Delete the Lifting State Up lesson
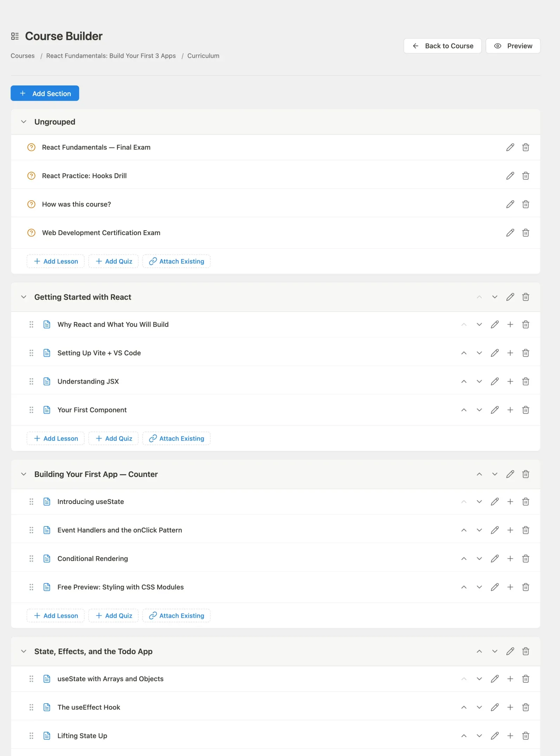 click(x=525, y=736)
